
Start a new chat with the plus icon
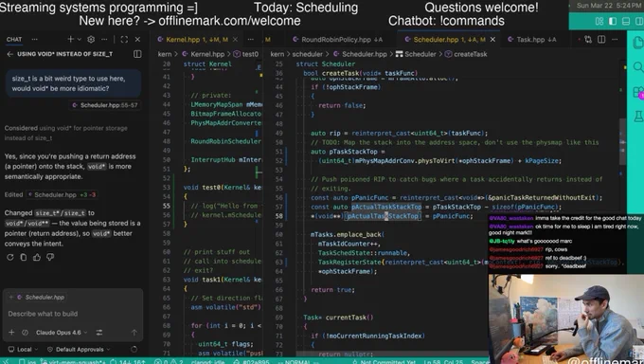pos(71,40)
